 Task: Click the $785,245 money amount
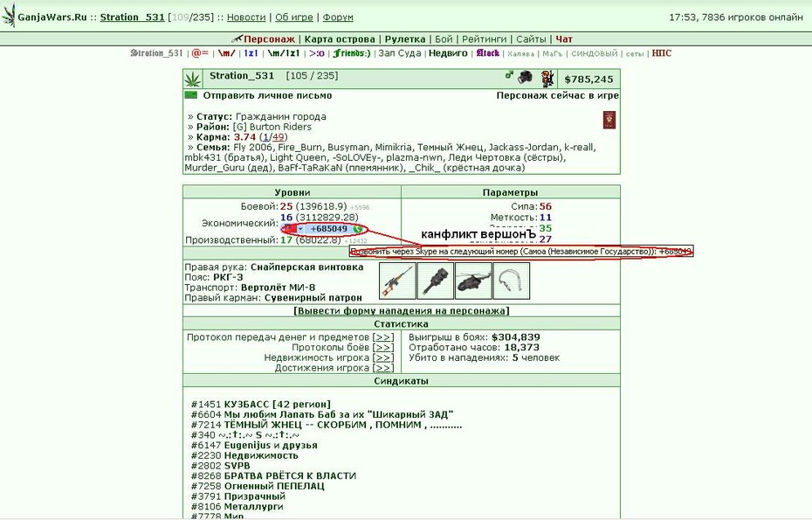click(588, 80)
